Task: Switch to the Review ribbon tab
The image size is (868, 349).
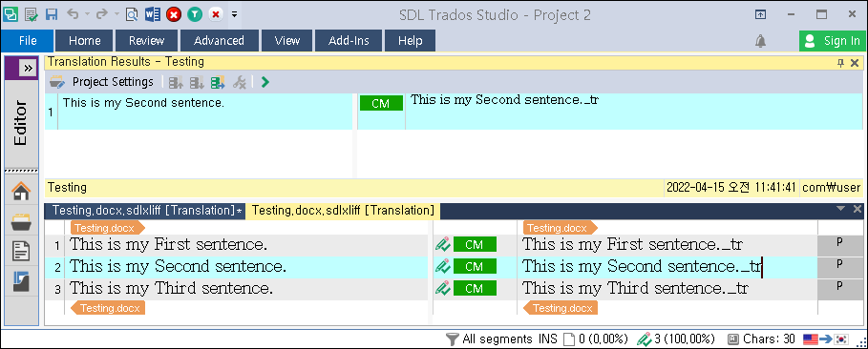Action: 147,40
